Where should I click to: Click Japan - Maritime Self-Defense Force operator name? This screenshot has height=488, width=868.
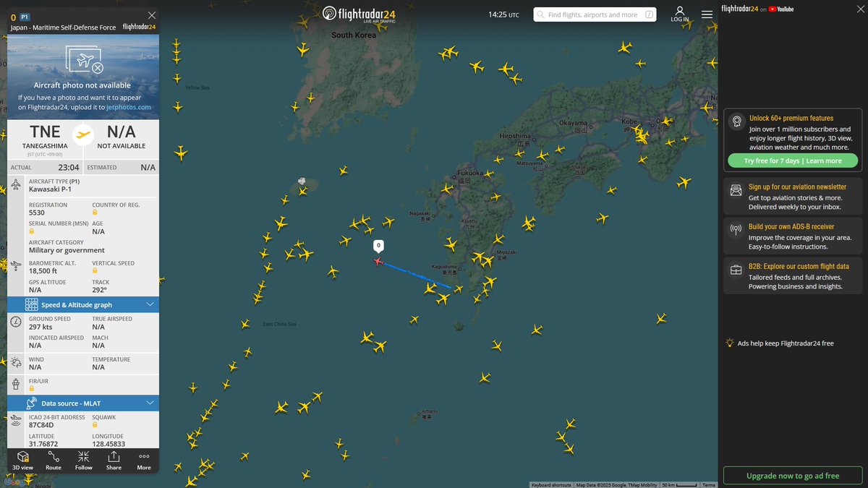click(x=63, y=27)
